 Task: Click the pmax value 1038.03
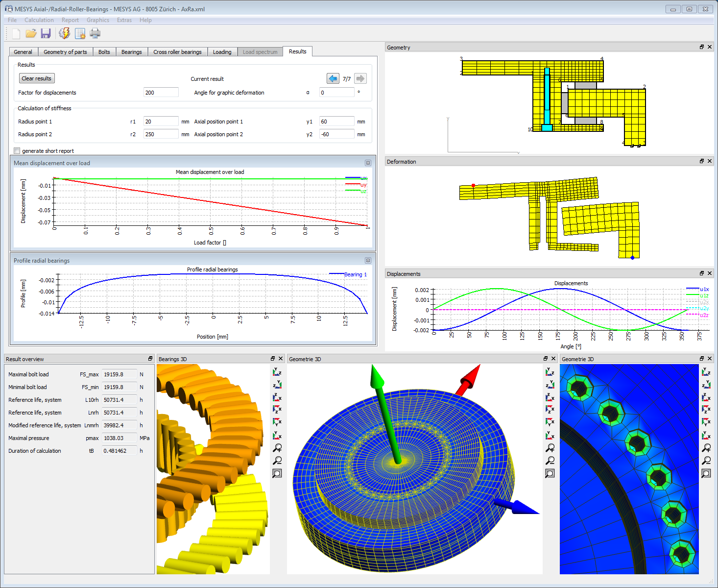(120, 438)
